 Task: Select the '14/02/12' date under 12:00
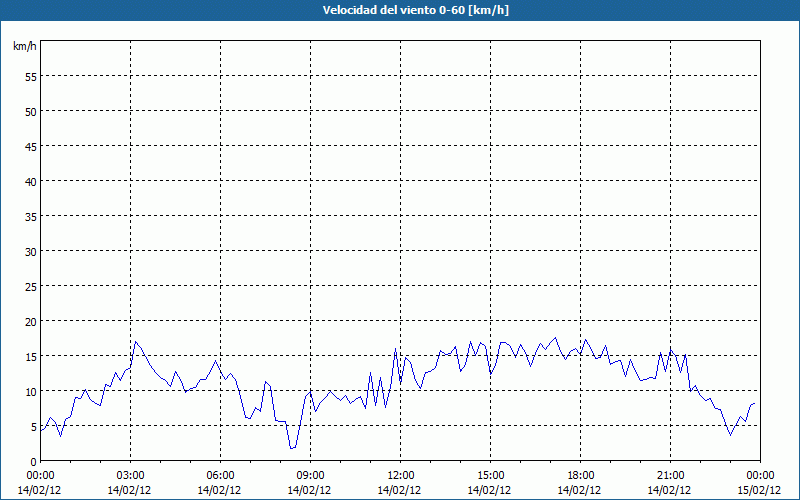[399, 490]
